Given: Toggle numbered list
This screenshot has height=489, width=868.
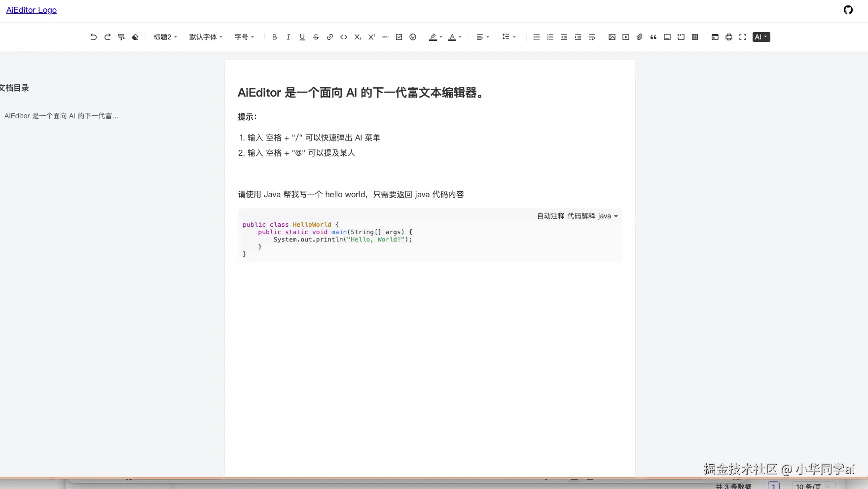Looking at the screenshot, I should [550, 37].
